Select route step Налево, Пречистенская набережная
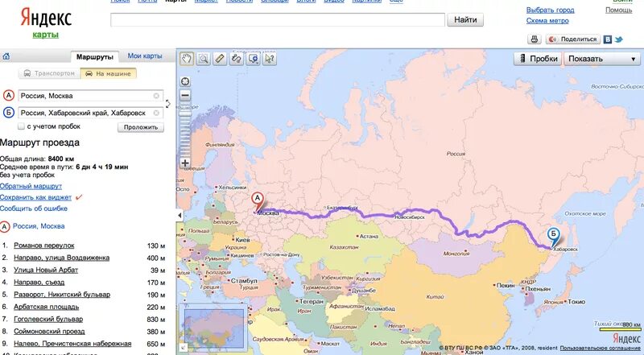 pos(72,344)
